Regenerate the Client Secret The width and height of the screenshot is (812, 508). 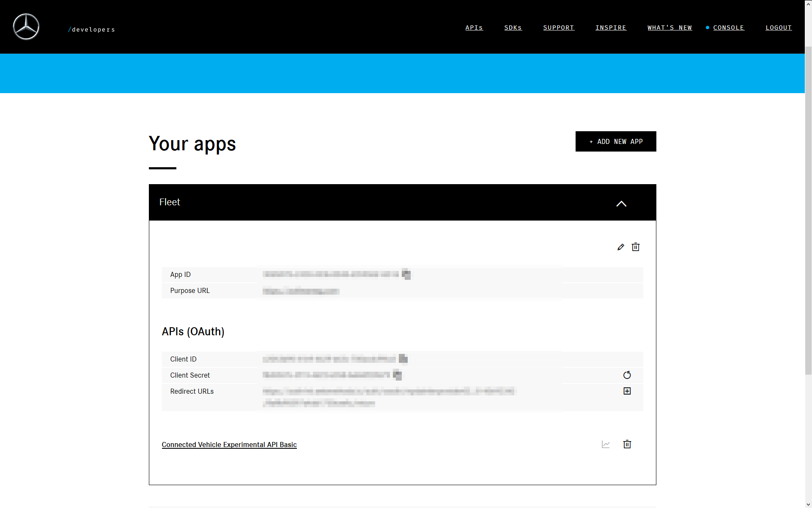tap(627, 375)
